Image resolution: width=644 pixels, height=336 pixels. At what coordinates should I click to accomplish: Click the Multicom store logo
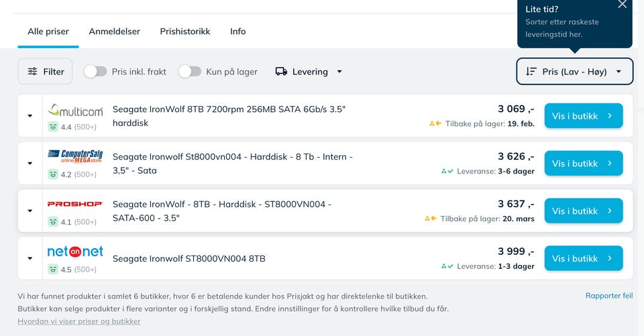tap(75, 109)
